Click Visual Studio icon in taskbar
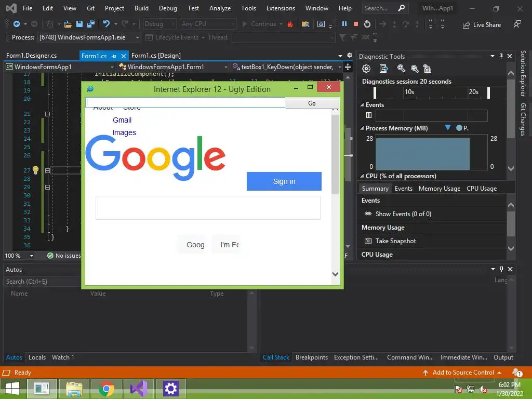The height and width of the screenshot is (399, 532). point(138,389)
